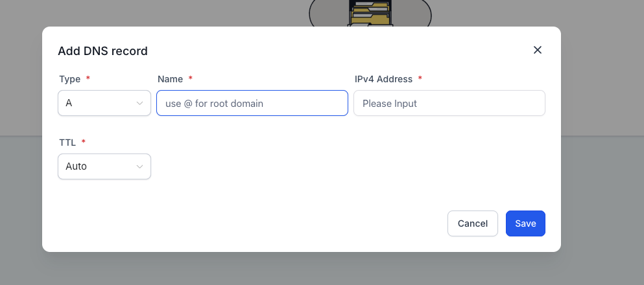
Task: Click the file cabinet illustration behind the dialog
Action: click(x=370, y=13)
